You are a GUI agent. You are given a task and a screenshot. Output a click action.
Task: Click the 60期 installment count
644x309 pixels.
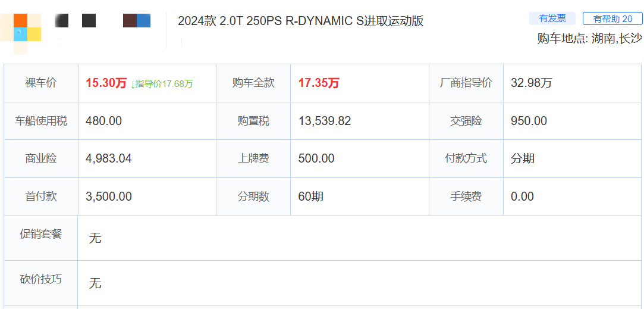coord(310,196)
